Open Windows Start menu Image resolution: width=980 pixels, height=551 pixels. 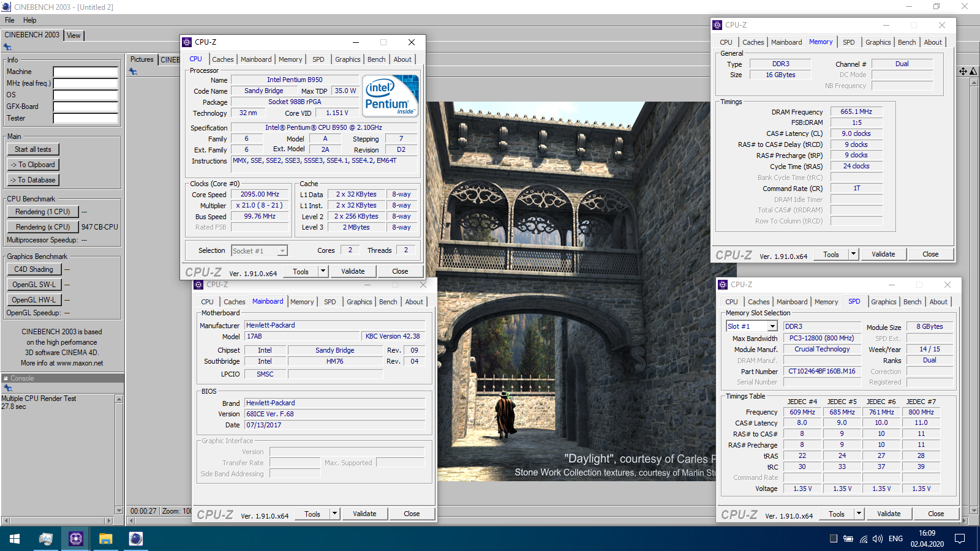click(x=15, y=539)
